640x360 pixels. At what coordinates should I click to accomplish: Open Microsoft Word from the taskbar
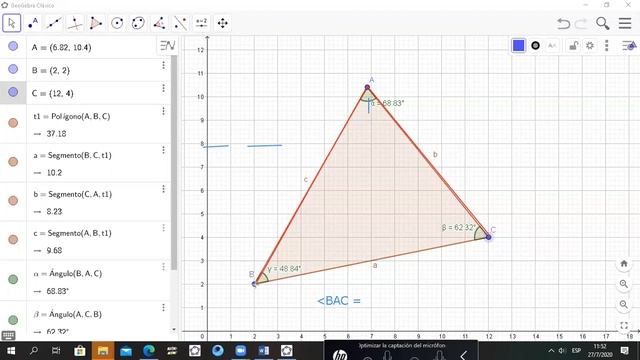tap(264, 351)
